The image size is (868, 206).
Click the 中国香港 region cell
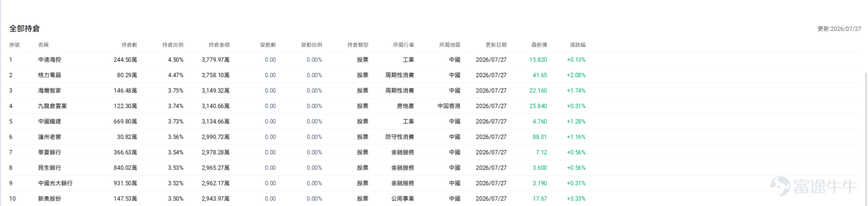(449, 106)
